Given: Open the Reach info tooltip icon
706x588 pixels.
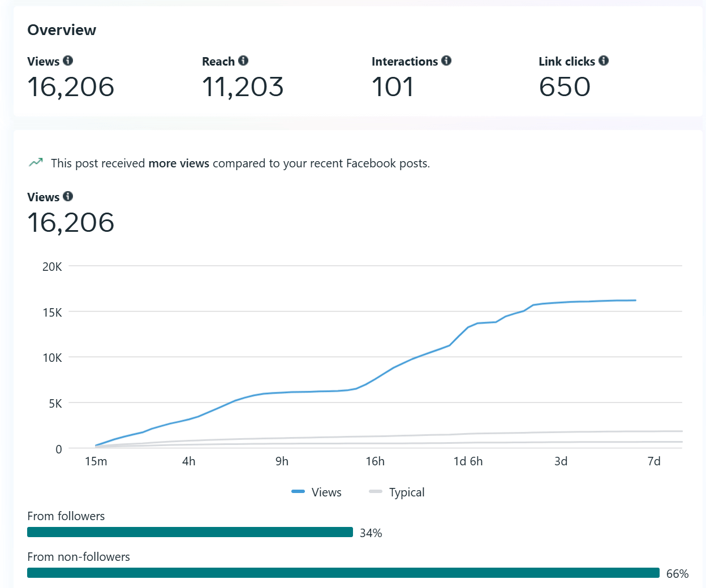Looking at the screenshot, I should pyautogui.click(x=243, y=60).
